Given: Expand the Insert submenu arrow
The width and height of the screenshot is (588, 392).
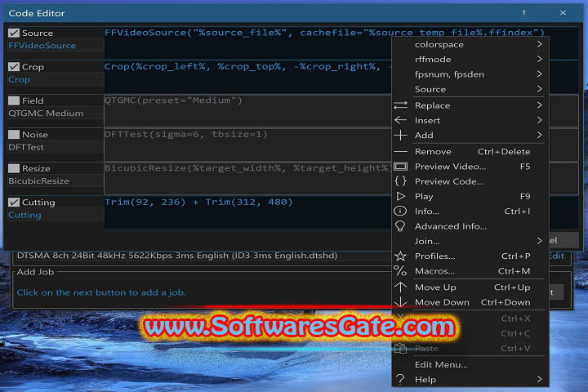Looking at the screenshot, I should [x=539, y=120].
